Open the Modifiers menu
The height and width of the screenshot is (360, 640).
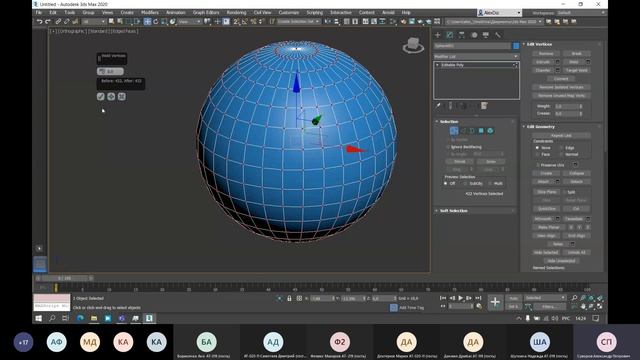pos(150,13)
